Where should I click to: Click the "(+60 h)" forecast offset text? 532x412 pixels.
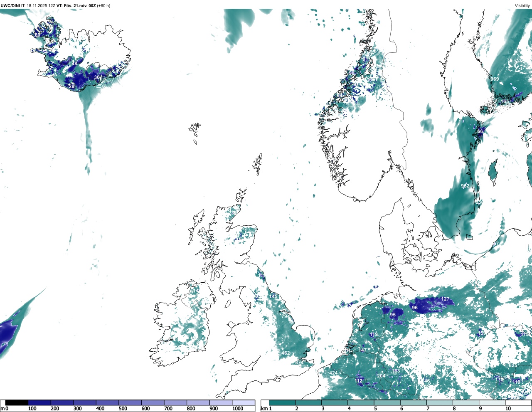coord(103,6)
